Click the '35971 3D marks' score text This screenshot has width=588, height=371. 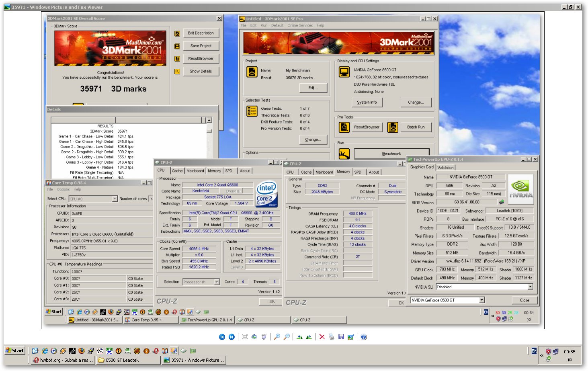click(113, 89)
